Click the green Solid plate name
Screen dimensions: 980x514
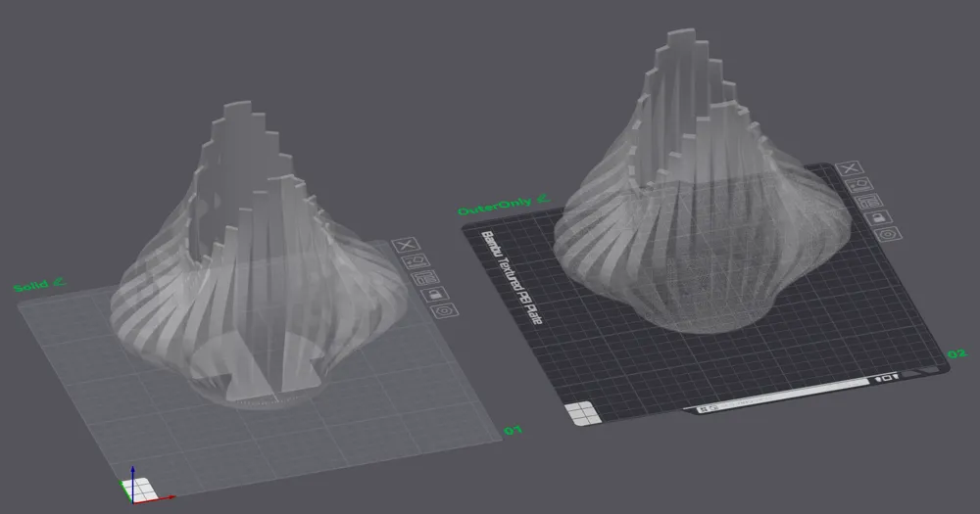pos(31,286)
